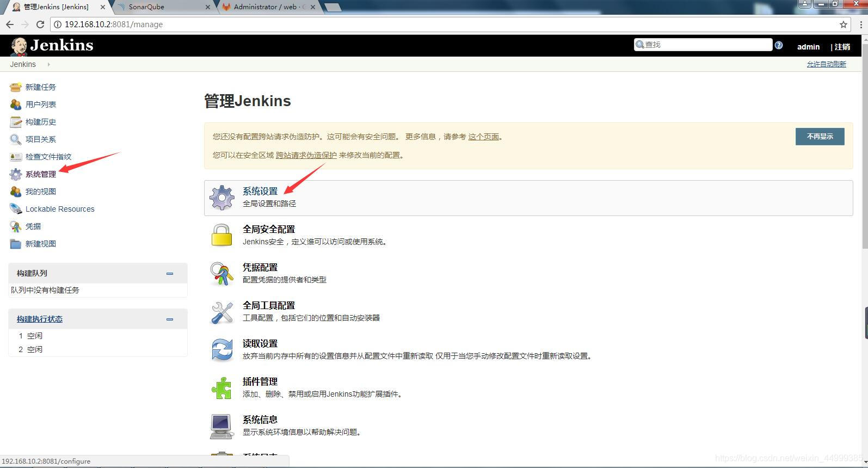868x468 pixels.
Task: Click the 系统管理 gear icon in sidebar
Action: point(16,174)
